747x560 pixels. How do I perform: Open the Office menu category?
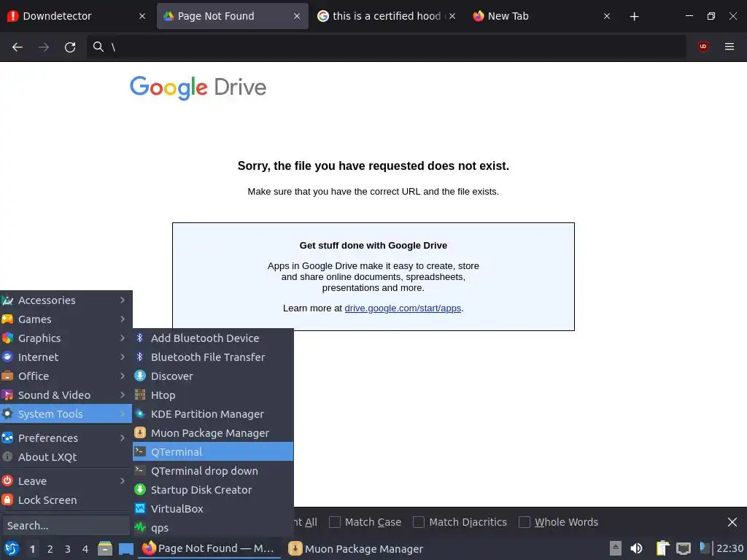(x=66, y=376)
